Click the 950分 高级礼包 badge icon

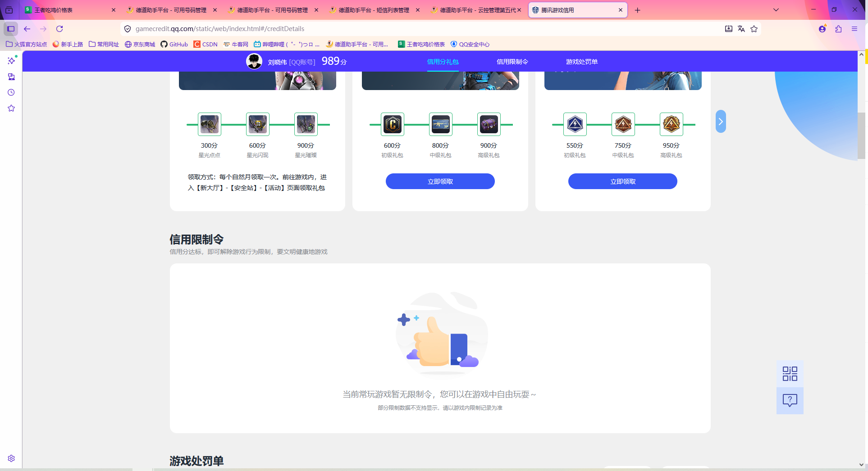click(671, 124)
